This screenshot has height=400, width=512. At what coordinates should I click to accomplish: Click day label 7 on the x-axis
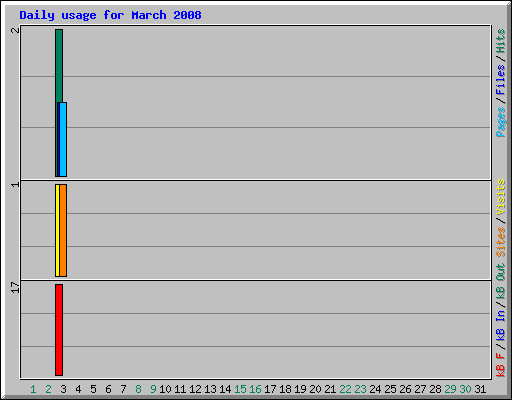point(123,389)
